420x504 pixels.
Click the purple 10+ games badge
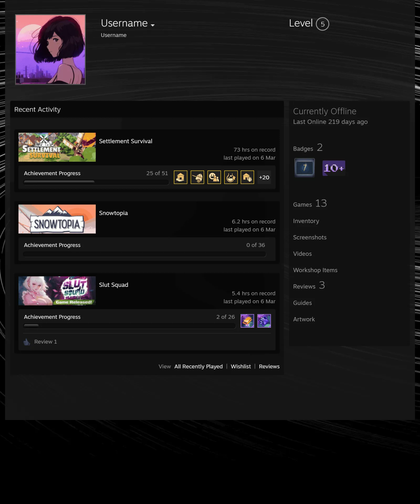tap(334, 168)
